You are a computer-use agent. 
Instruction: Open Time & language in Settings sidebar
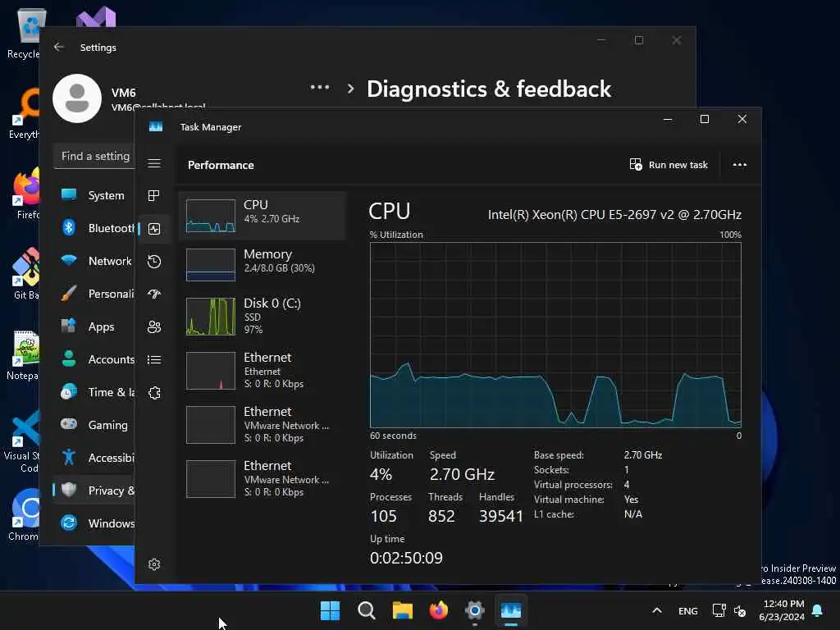pyautogui.click(x=94, y=392)
